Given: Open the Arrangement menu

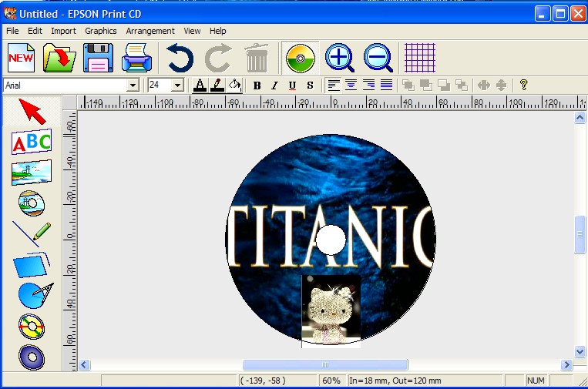Looking at the screenshot, I should tap(150, 31).
